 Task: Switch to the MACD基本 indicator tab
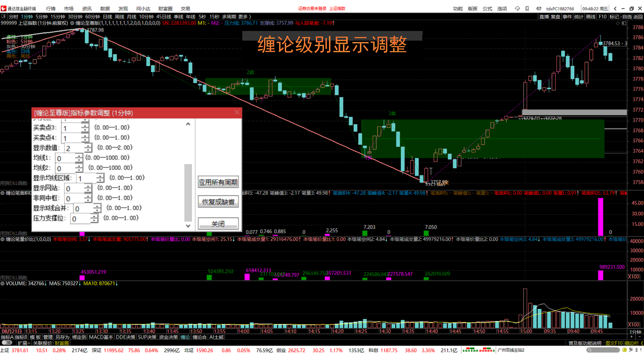(x=101, y=337)
